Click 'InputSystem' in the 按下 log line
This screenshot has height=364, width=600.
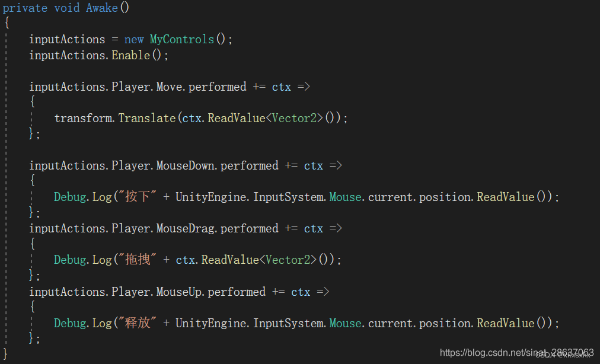pyautogui.click(x=288, y=197)
